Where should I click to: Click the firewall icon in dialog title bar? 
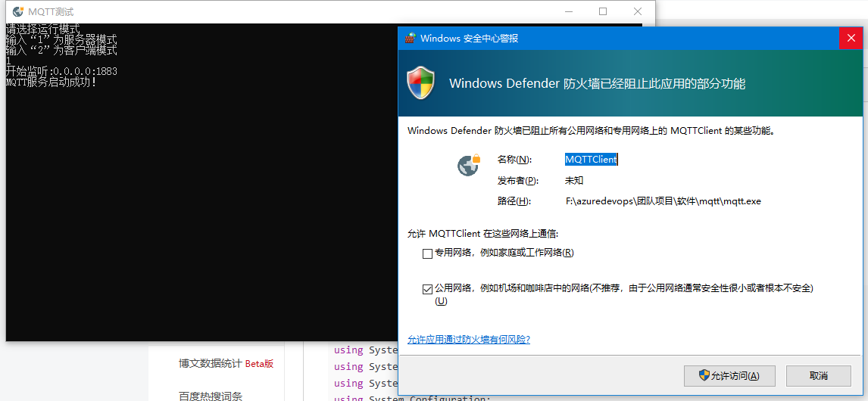[x=411, y=38]
